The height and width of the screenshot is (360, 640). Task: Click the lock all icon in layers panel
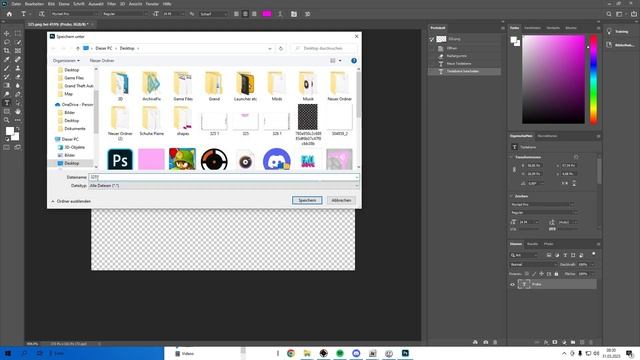(556, 274)
